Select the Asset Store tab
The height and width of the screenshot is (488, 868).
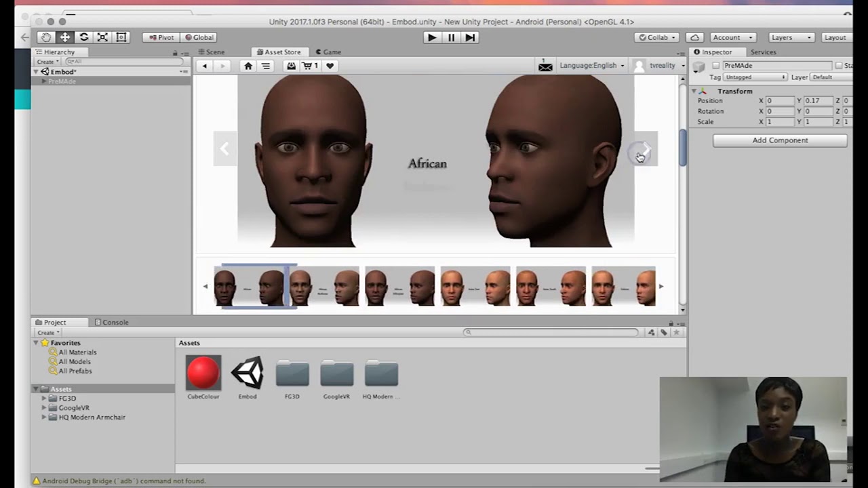coord(279,52)
